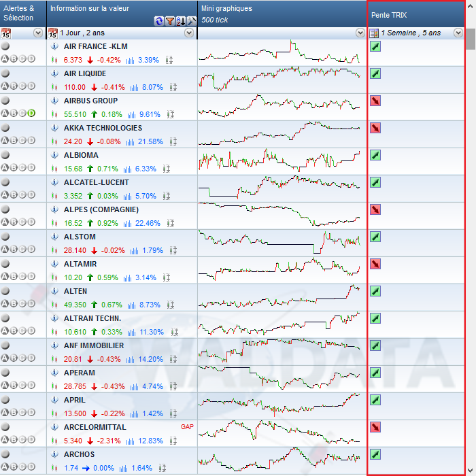Click ALTAMIR price 10.20
476x476 pixels.
click(x=73, y=277)
